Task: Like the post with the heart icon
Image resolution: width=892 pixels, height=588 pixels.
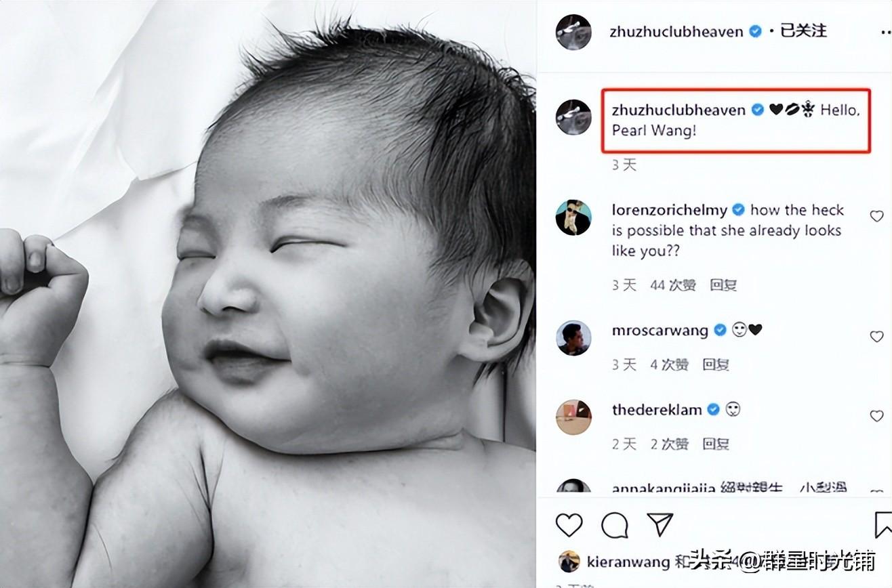Action: pyautogui.click(x=569, y=525)
